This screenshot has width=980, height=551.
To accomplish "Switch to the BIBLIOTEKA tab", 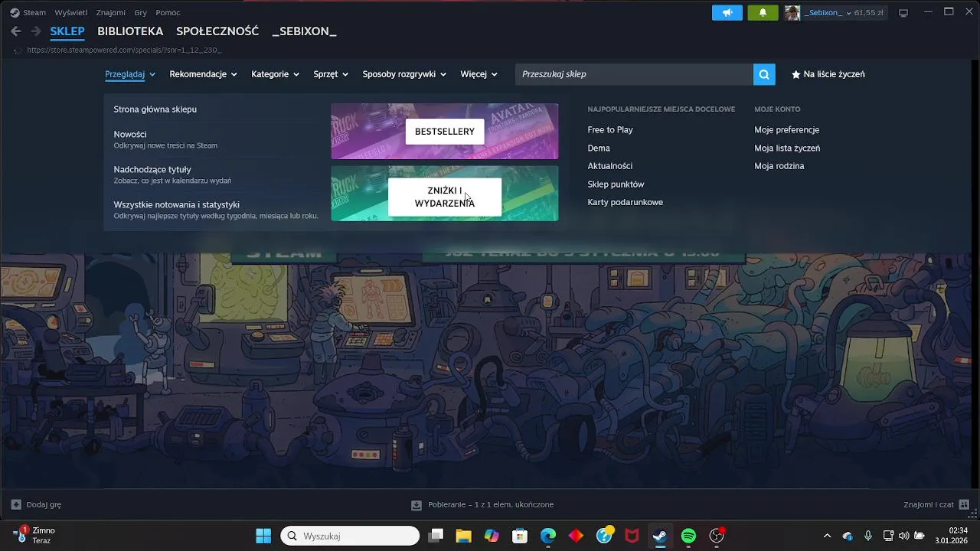I will pos(130,31).
